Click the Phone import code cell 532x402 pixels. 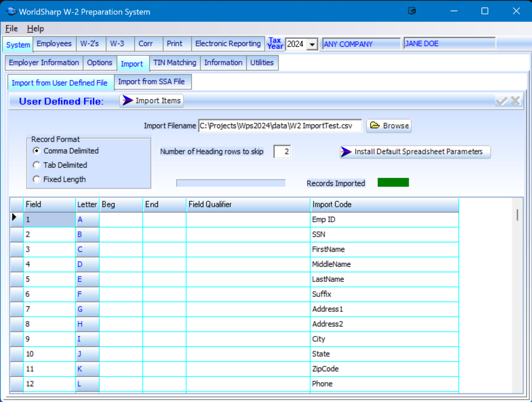click(385, 384)
